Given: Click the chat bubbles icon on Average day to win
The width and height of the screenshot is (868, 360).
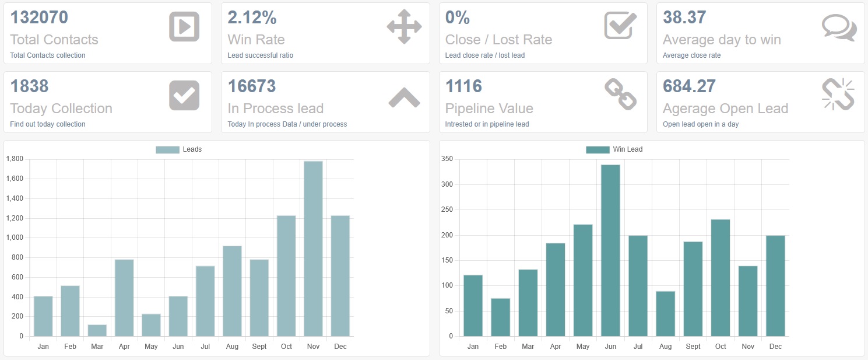Looking at the screenshot, I should tap(839, 27).
